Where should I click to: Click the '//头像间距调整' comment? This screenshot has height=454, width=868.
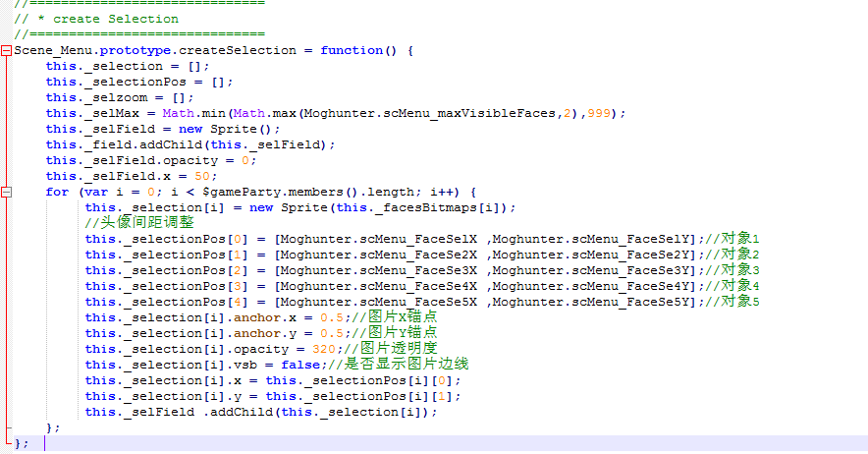[139, 223]
